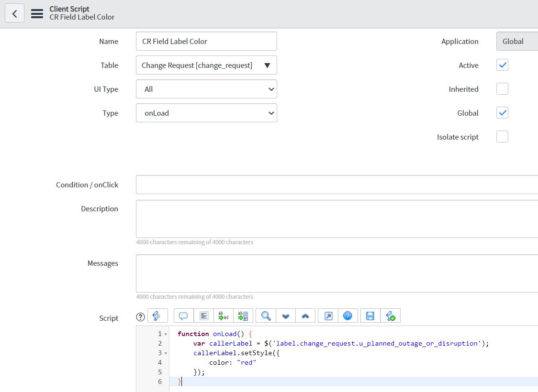
Task: Open the Type dropdown showing onLoad
Action: click(x=206, y=113)
